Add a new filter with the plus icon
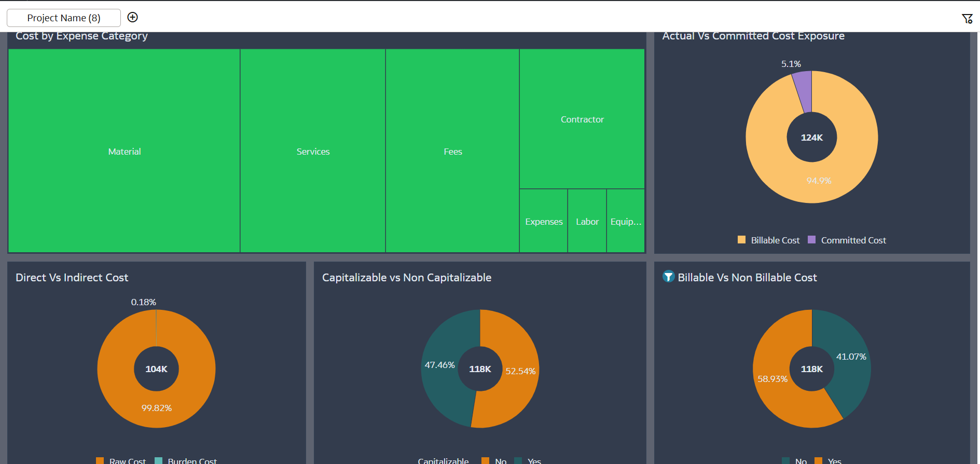Viewport: 980px width, 464px height. click(x=133, y=18)
